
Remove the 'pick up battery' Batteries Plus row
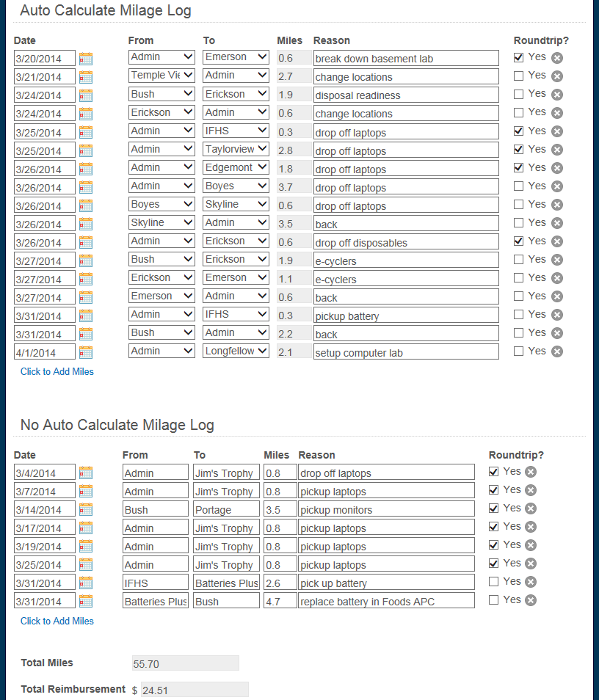click(x=531, y=582)
